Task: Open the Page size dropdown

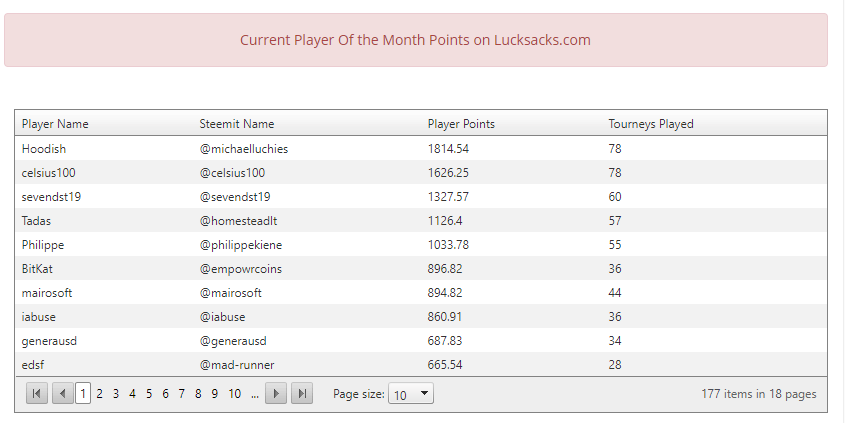Action: (x=410, y=394)
